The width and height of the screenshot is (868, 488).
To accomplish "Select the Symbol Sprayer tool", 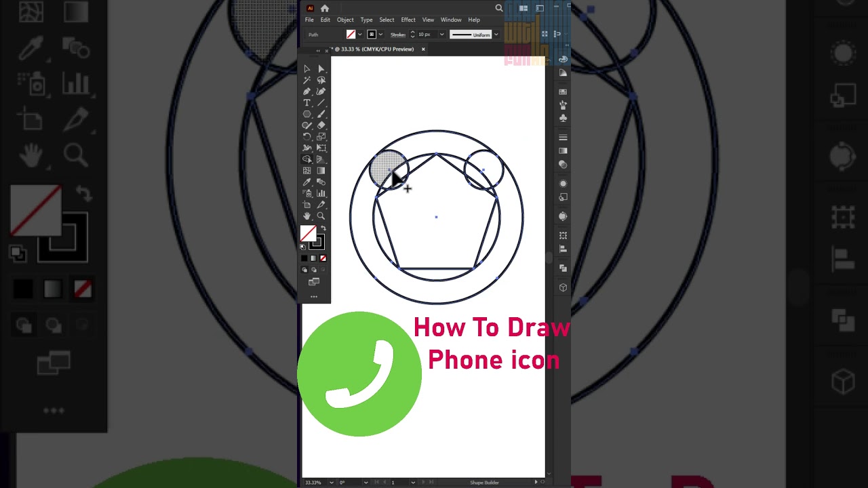I will [307, 193].
